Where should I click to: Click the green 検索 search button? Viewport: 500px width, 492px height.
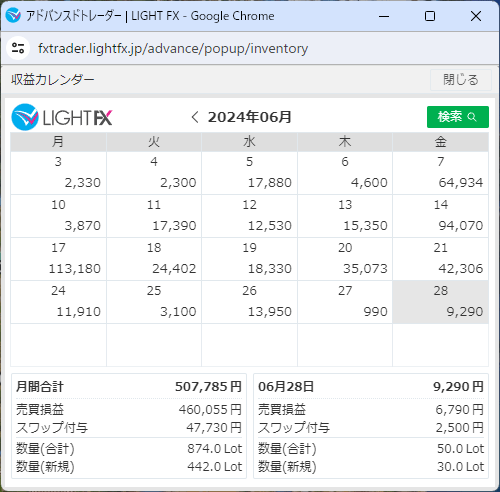tap(458, 117)
